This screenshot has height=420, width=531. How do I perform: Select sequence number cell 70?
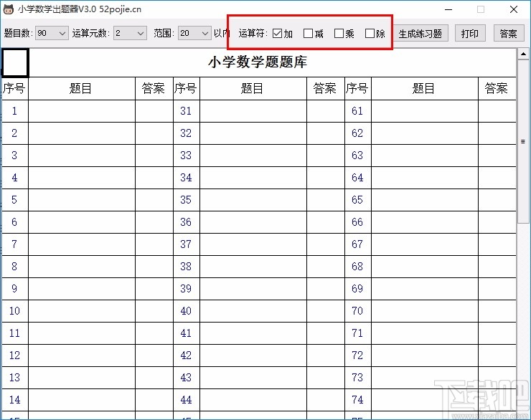pos(358,311)
